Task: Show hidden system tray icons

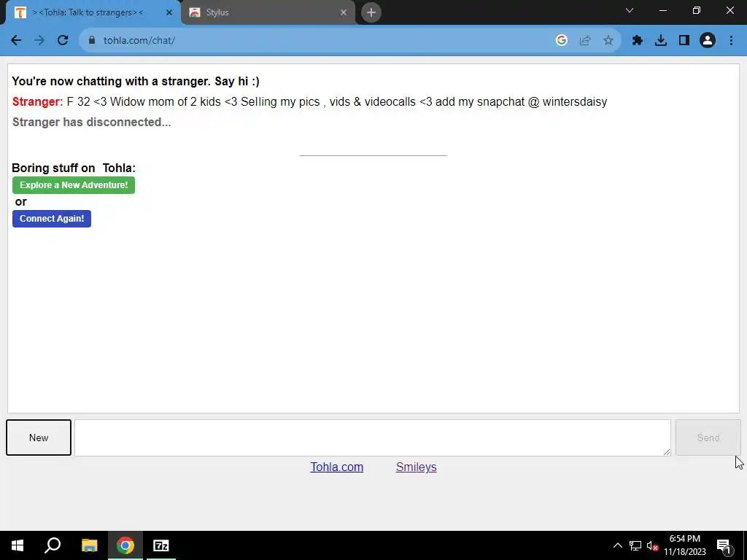Action: point(617,545)
